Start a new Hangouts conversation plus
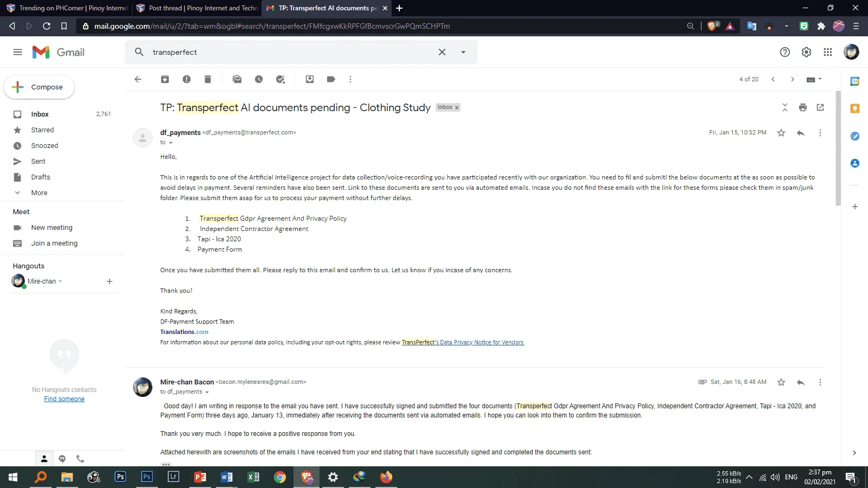The image size is (868, 488). 110,281
